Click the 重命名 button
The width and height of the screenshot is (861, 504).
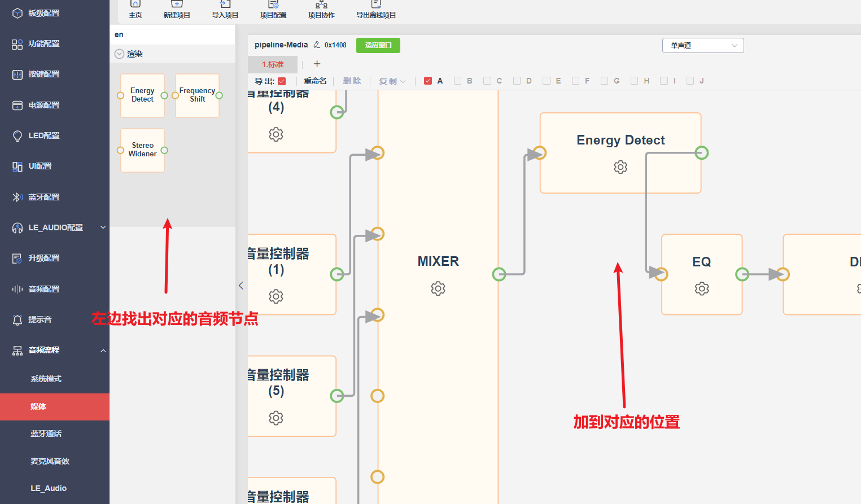pyautogui.click(x=315, y=81)
